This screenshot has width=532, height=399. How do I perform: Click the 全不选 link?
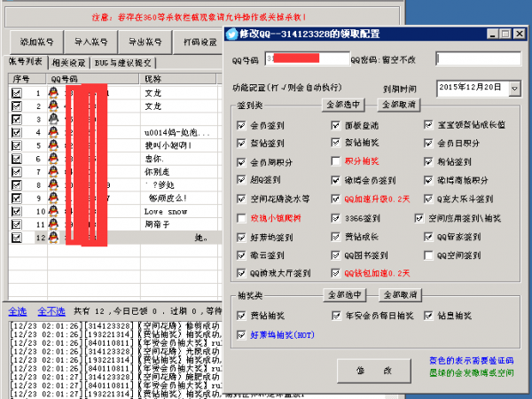(51, 311)
